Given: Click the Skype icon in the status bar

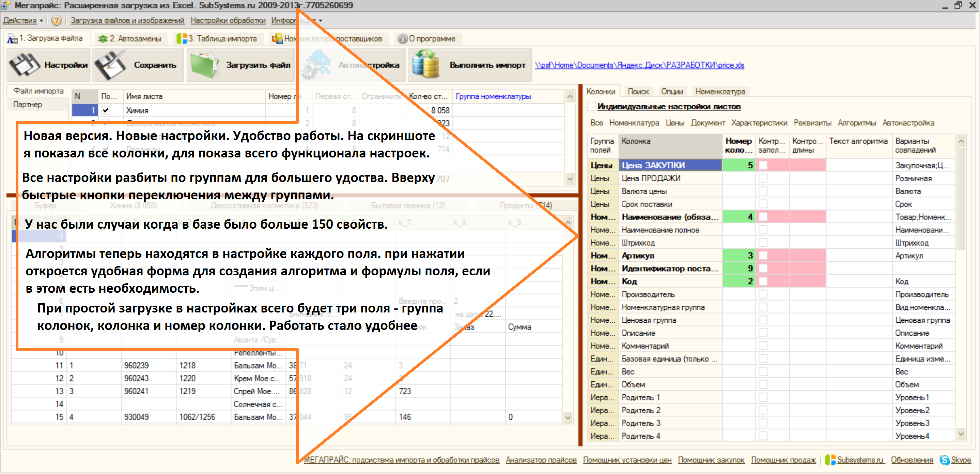Looking at the screenshot, I should pyautogui.click(x=945, y=460).
